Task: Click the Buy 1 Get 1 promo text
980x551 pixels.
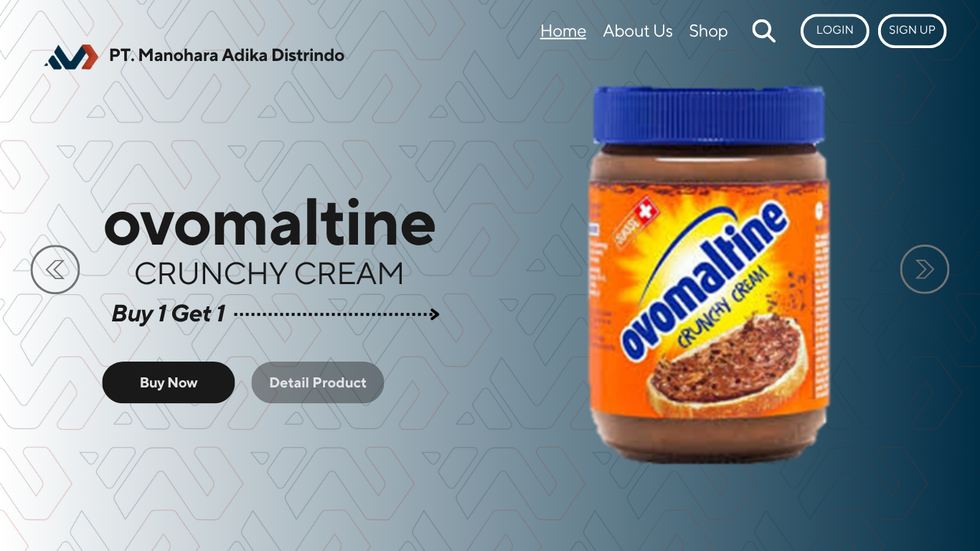Action: click(169, 314)
